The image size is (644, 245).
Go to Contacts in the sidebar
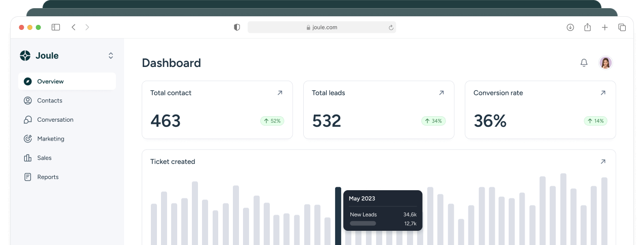(x=50, y=100)
